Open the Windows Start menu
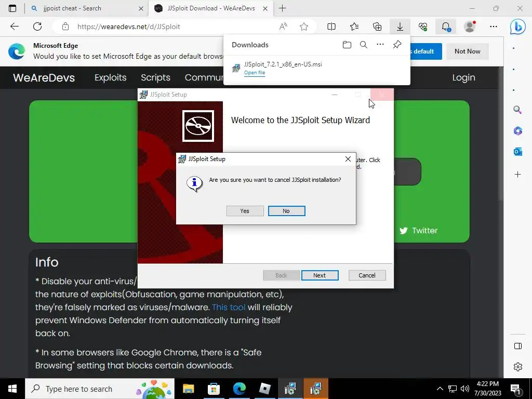 tap(12, 389)
